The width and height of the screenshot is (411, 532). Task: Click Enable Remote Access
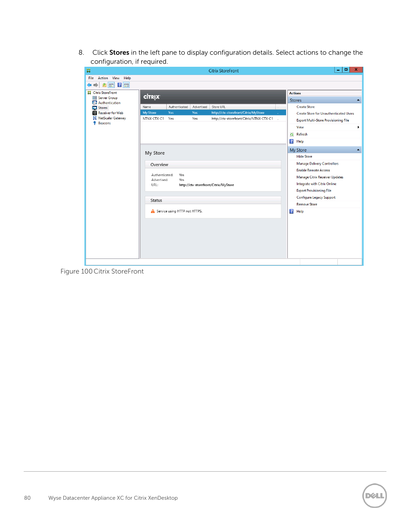pos(313,170)
